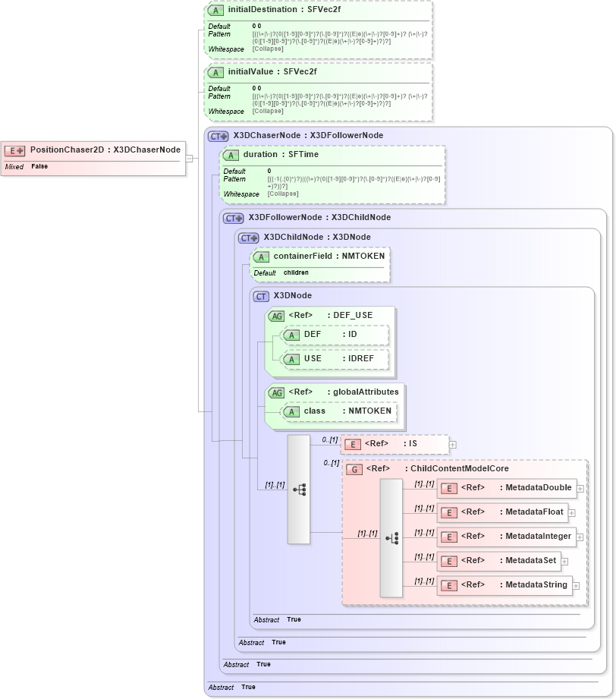Screen dimensions: 616x699
Task: Select the DEF : ID attribute text
Action: tap(330, 335)
